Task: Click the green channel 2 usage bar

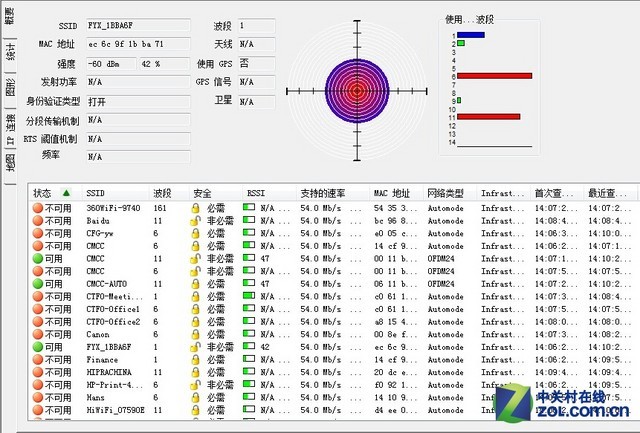Action: tap(461, 43)
